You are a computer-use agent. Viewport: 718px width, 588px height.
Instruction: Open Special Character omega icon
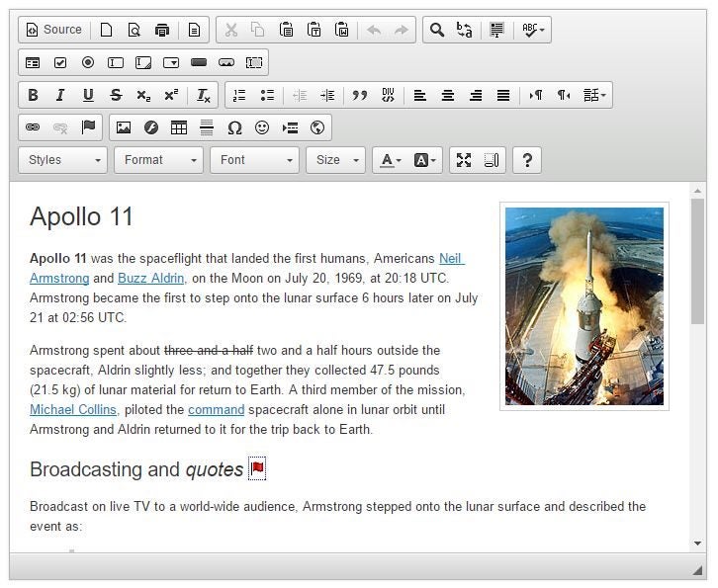[x=234, y=127]
